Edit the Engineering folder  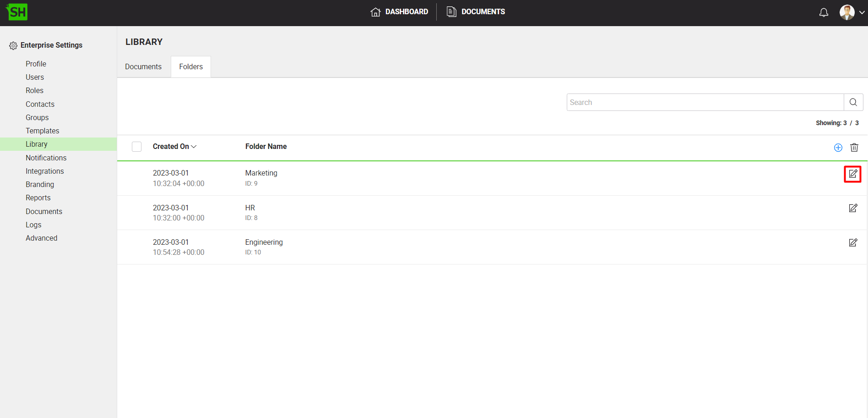coord(852,242)
